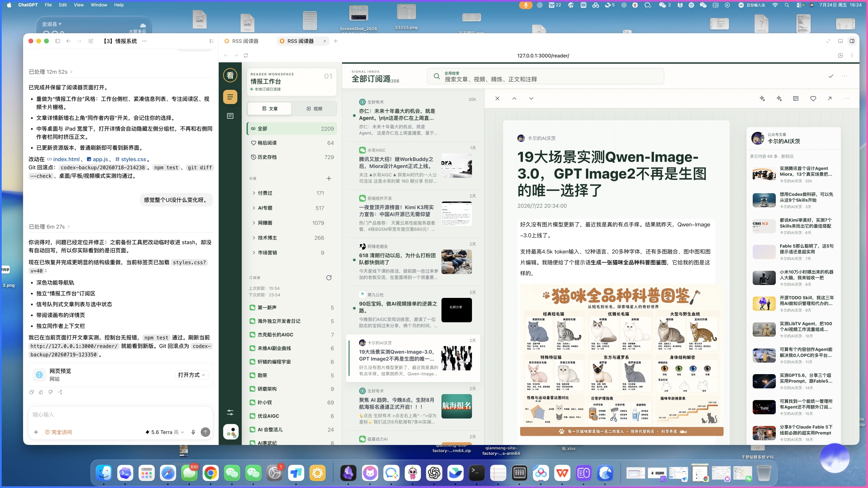Click the second AI sparkle icon in article toolbar
This screenshot has height=488, width=868.
(x=779, y=99)
